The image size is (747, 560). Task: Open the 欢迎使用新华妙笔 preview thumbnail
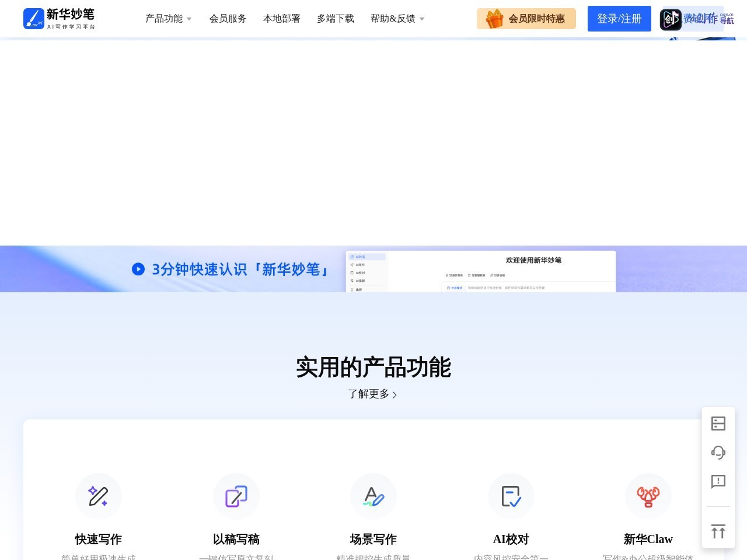[481, 271]
